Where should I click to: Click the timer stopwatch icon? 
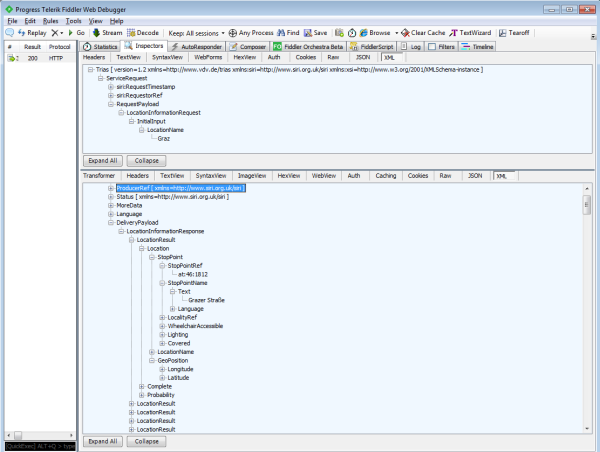click(352, 33)
